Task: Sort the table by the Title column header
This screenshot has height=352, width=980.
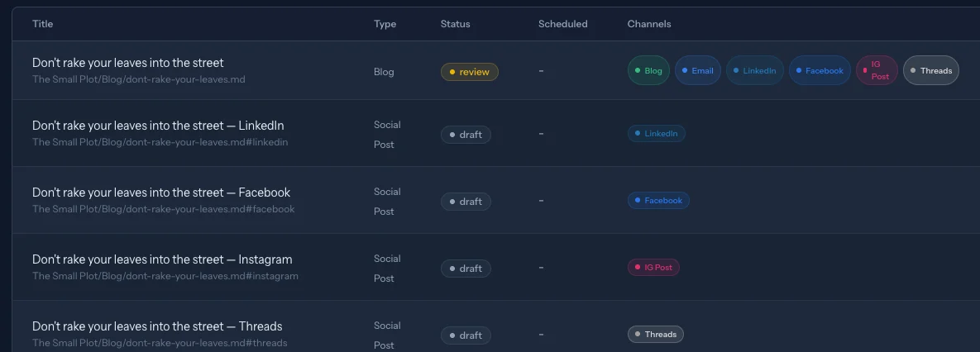Action: coord(42,24)
